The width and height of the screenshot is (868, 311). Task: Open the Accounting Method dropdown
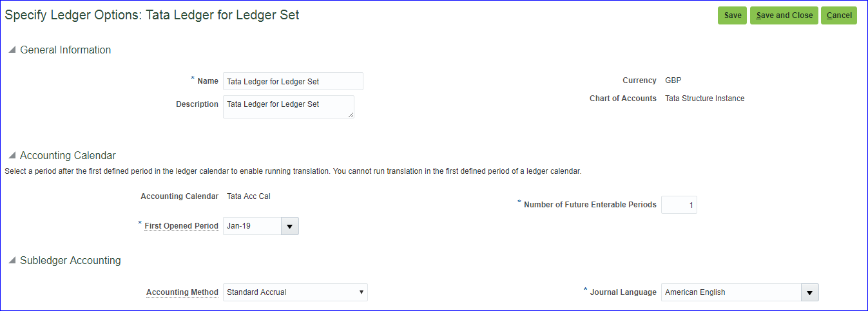[x=295, y=292]
